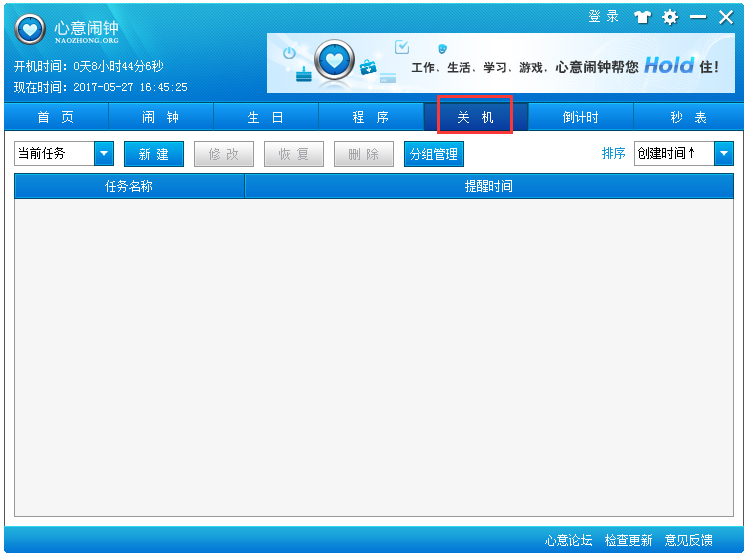
Task: Expand the 当前任务 dropdown
Action: pyautogui.click(x=104, y=154)
